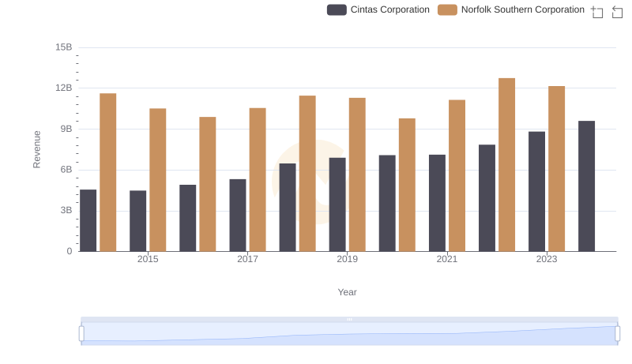632x364 pixels.
Task: Click the 6B y-axis label
Action: tap(66, 170)
